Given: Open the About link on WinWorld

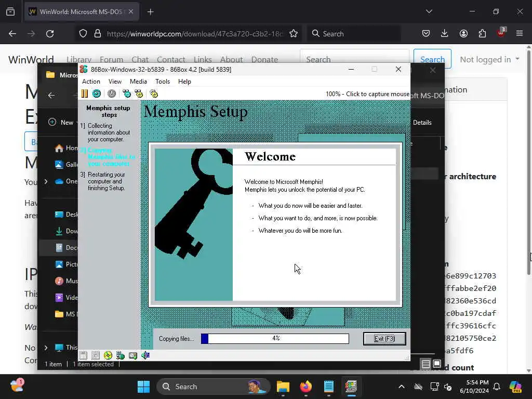Looking at the screenshot, I should pyautogui.click(x=231, y=59).
